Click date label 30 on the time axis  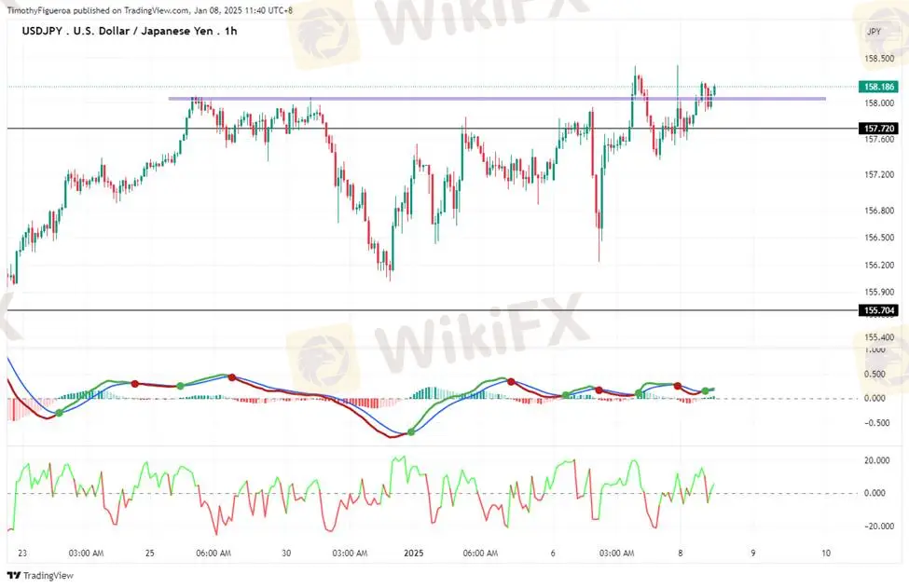pos(286,554)
